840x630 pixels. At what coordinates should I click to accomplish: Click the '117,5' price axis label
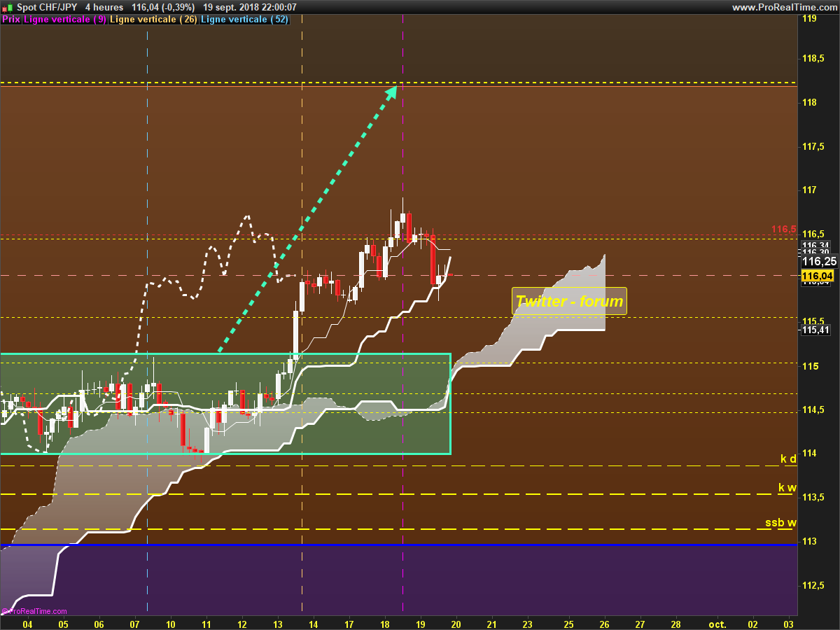[813, 146]
